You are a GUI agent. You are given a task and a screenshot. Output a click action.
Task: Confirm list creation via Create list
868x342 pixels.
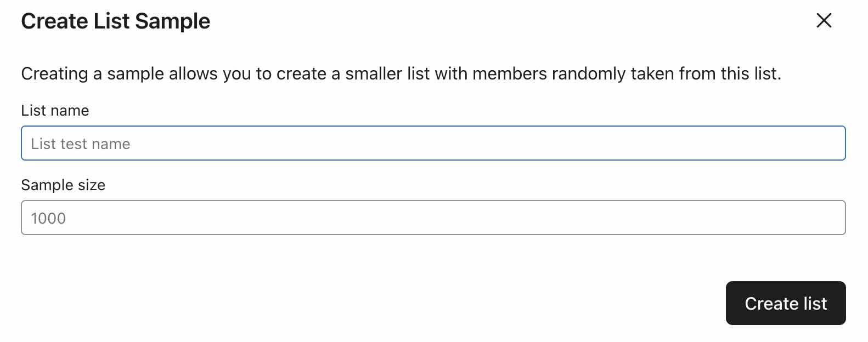point(785,303)
